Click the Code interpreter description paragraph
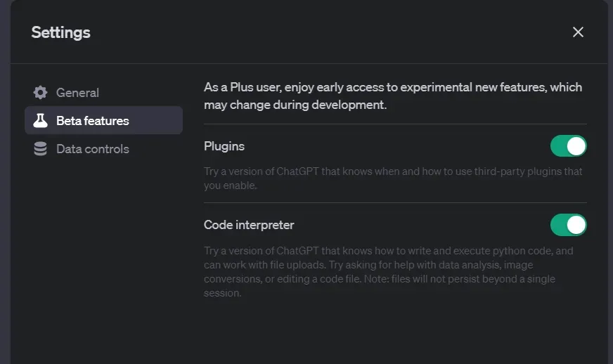Viewport: 613px width, 364px height. tap(388, 272)
